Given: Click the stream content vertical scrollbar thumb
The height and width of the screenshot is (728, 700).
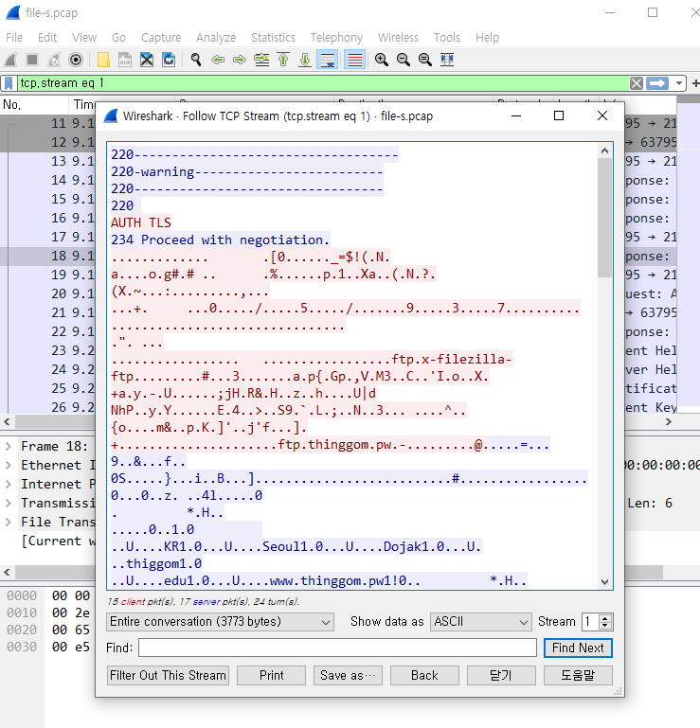Looking at the screenshot, I should click(604, 218).
